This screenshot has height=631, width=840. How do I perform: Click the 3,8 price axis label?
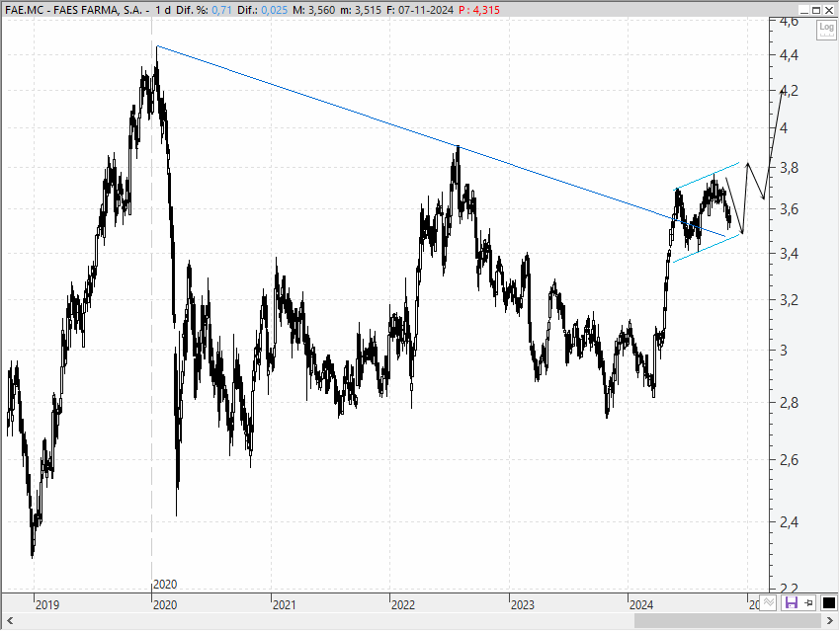789,168
